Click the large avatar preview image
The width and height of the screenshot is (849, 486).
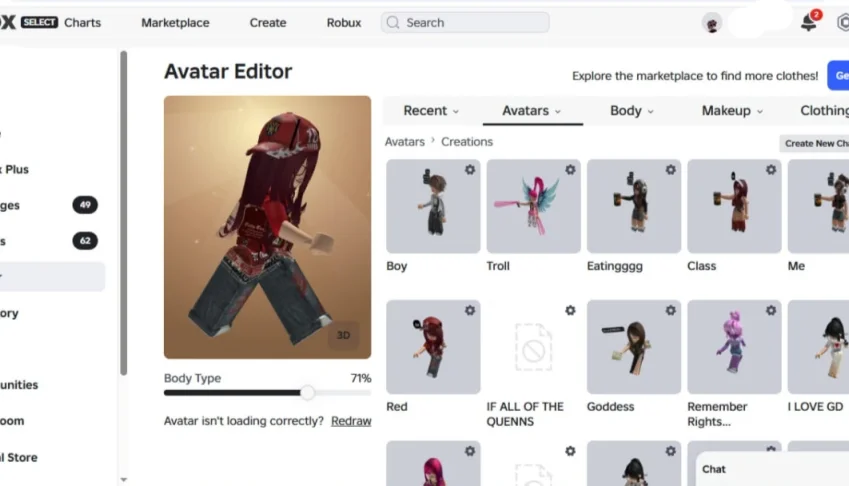[267, 227]
